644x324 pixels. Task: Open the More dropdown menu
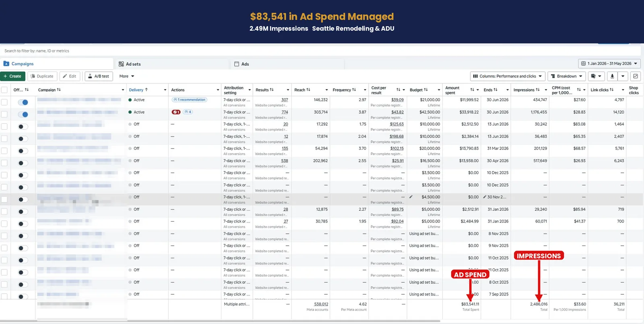127,76
